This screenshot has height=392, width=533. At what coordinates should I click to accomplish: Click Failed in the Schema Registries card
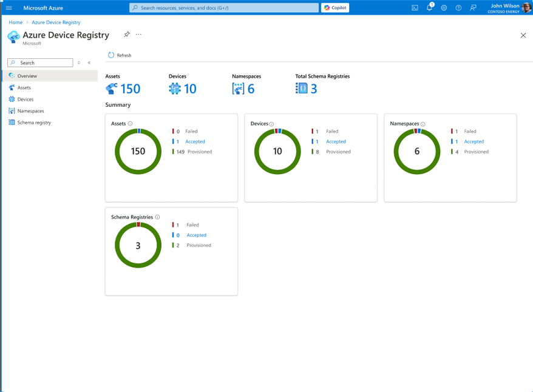192,225
